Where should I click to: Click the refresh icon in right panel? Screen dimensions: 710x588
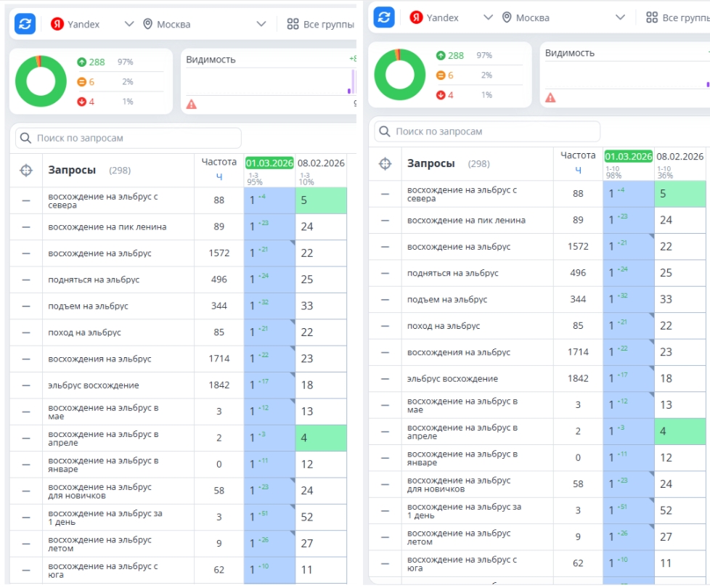[383, 17]
